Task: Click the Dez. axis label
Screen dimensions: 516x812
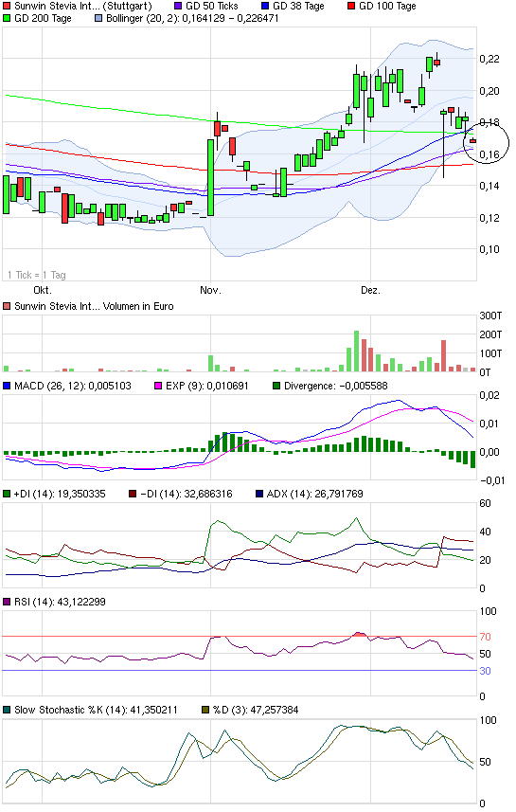Action: pos(370,290)
